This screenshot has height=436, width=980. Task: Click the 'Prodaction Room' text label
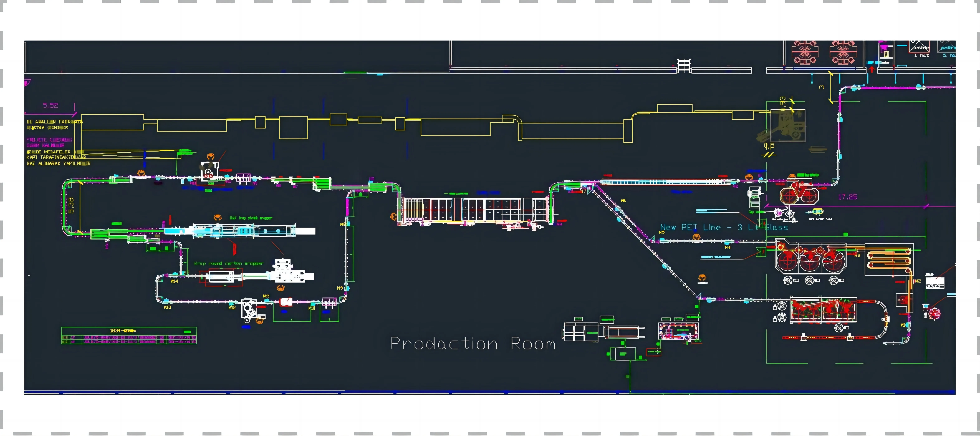473,344
